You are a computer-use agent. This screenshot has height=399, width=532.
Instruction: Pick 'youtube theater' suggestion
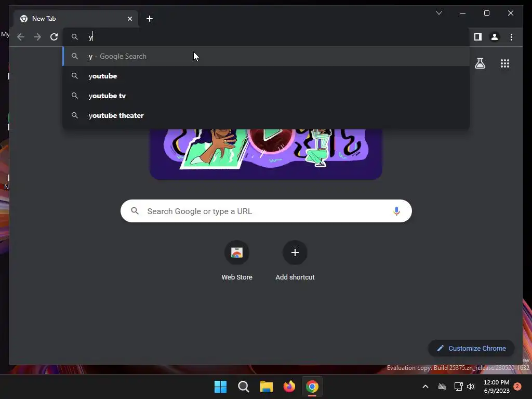click(266, 115)
